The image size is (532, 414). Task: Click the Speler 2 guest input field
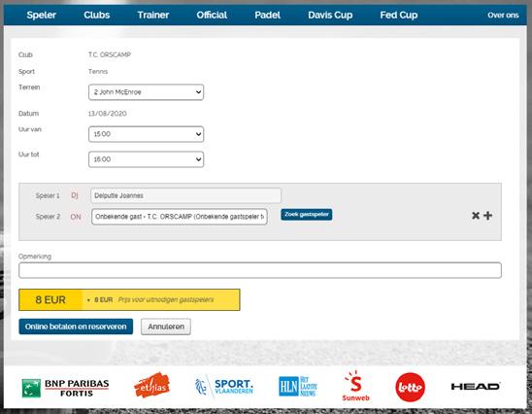(x=180, y=217)
